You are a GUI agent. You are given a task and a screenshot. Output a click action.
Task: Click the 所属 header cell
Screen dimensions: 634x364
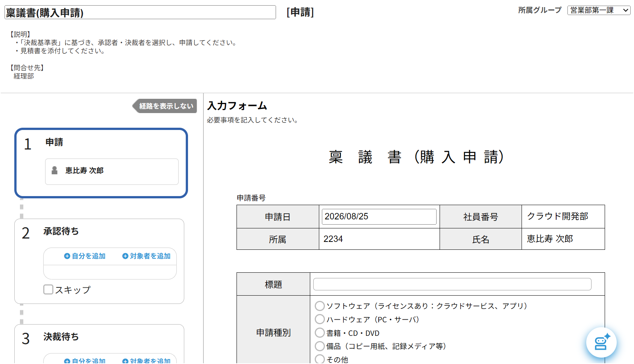278,239
